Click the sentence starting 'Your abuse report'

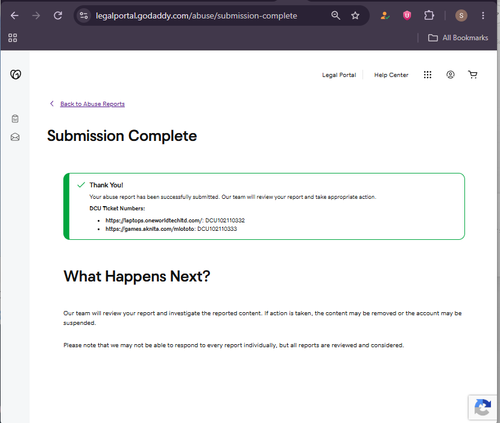pyautogui.click(x=233, y=197)
